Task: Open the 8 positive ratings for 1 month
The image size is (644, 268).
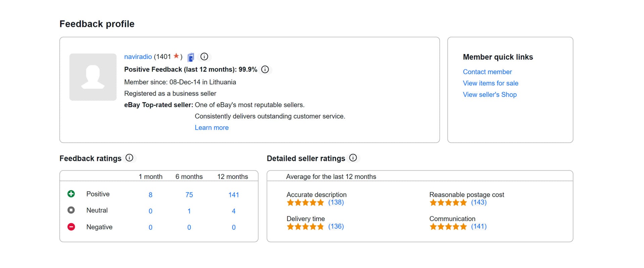Action: pyautogui.click(x=150, y=195)
